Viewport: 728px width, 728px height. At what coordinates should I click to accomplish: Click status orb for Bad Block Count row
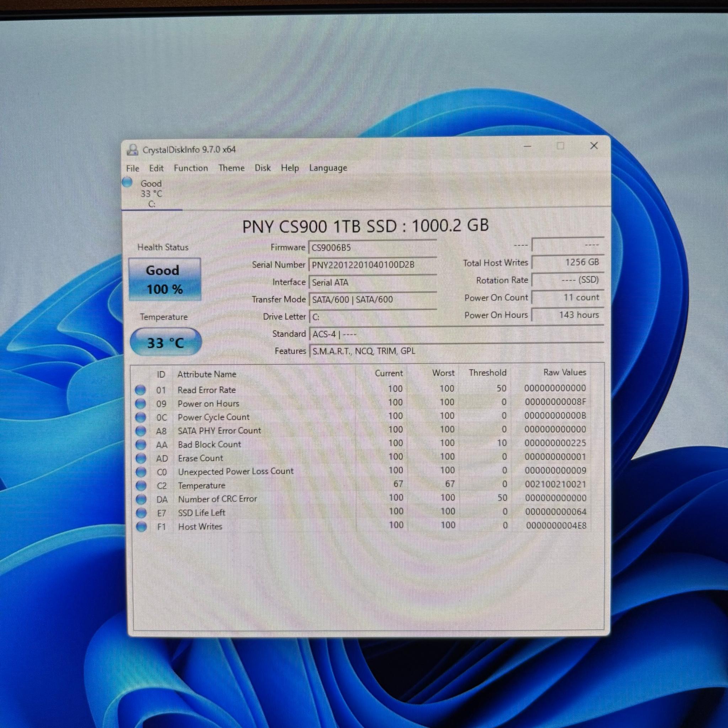click(x=140, y=445)
